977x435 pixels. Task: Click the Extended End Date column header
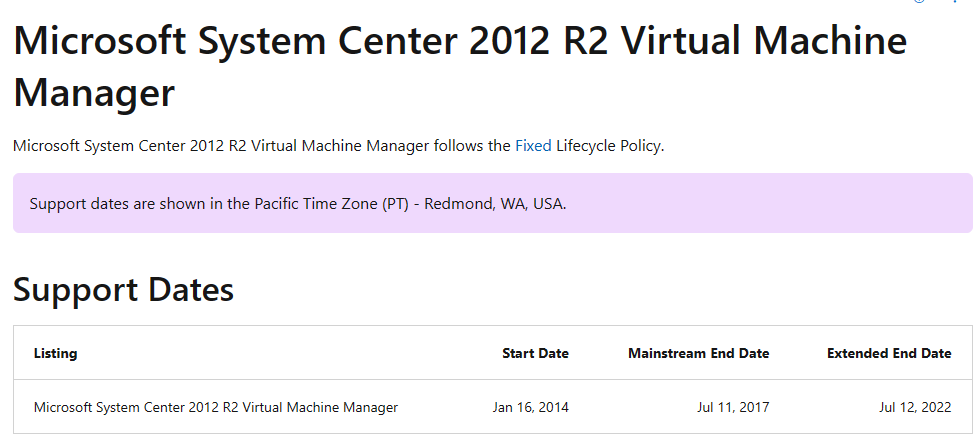coord(889,353)
